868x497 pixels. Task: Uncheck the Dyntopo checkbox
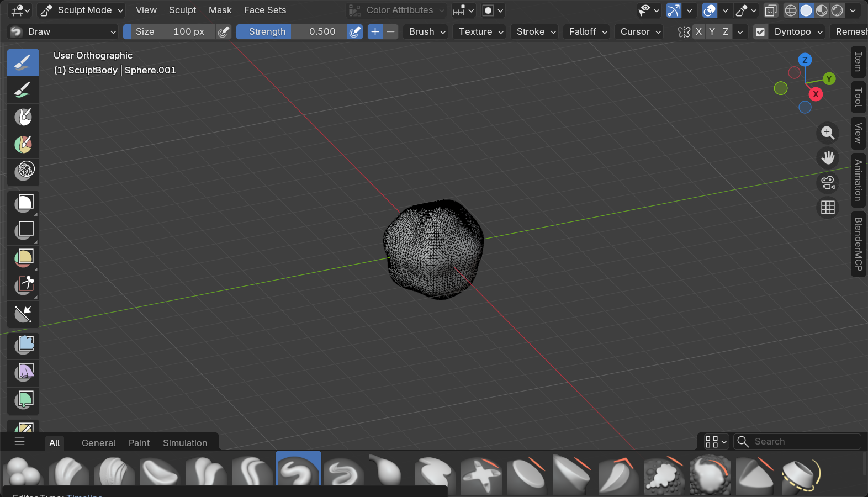(760, 32)
